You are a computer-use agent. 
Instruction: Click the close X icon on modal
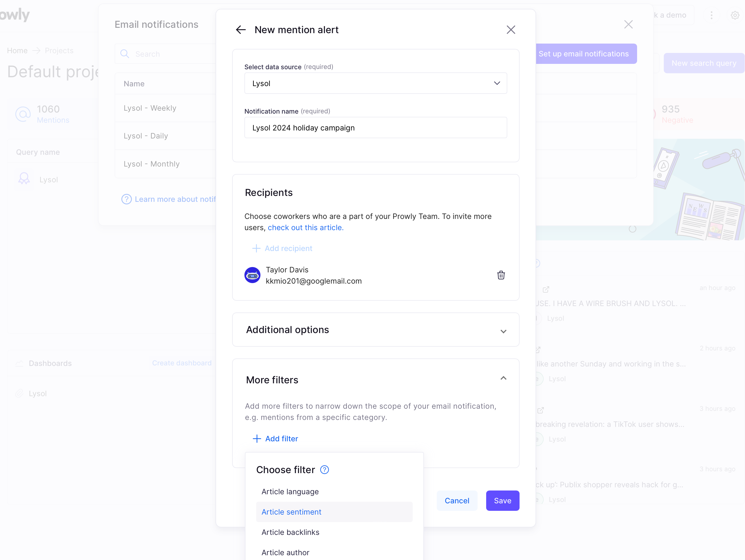click(510, 29)
